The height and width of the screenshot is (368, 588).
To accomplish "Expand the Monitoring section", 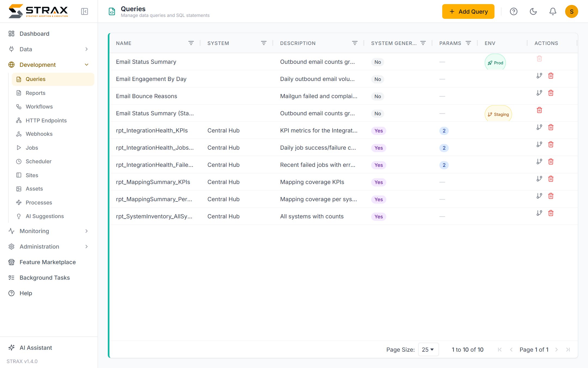I will (x=48, y=231).
